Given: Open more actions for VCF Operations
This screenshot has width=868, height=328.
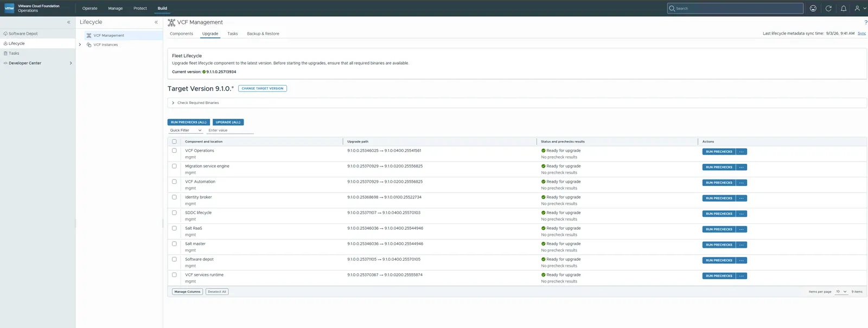Looking at the screenshot, I should pyautogui.click(x=741, y=152).
